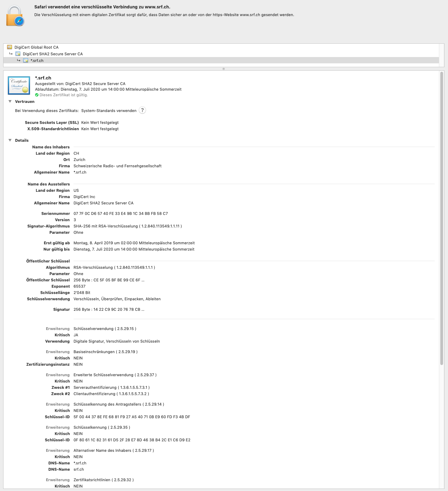Screen dimensions: 448x491
Task: Click Ausgestellt von DigiCert SHA2 Secure Server CA
Action: (x=80, y=84)
